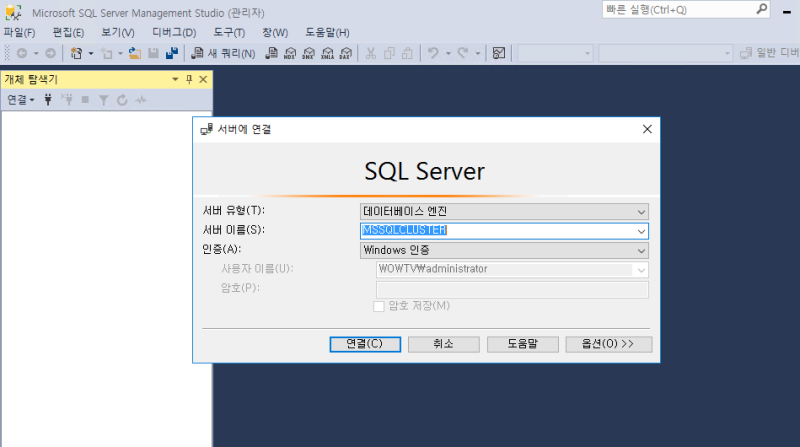Click the Stop square icon in Object Explorer
The width and height of the screenshot is (800, 447).
click(x=85, y=100)
